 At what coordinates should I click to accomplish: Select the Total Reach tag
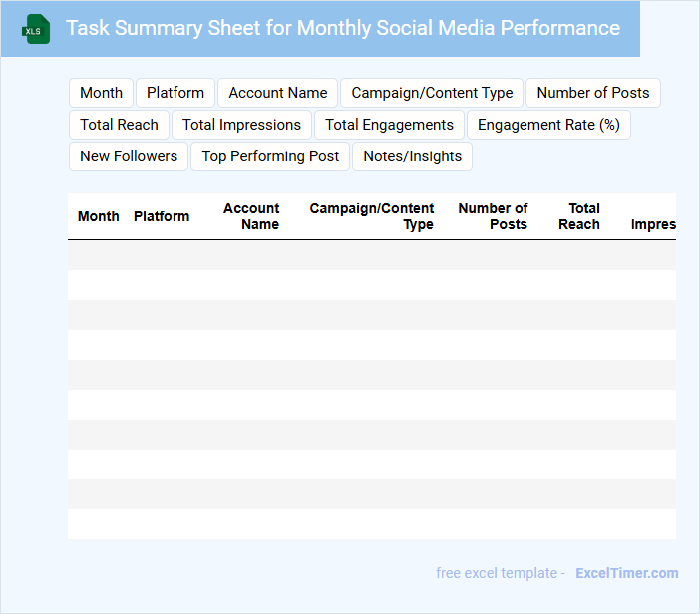(x=119, y=125)
